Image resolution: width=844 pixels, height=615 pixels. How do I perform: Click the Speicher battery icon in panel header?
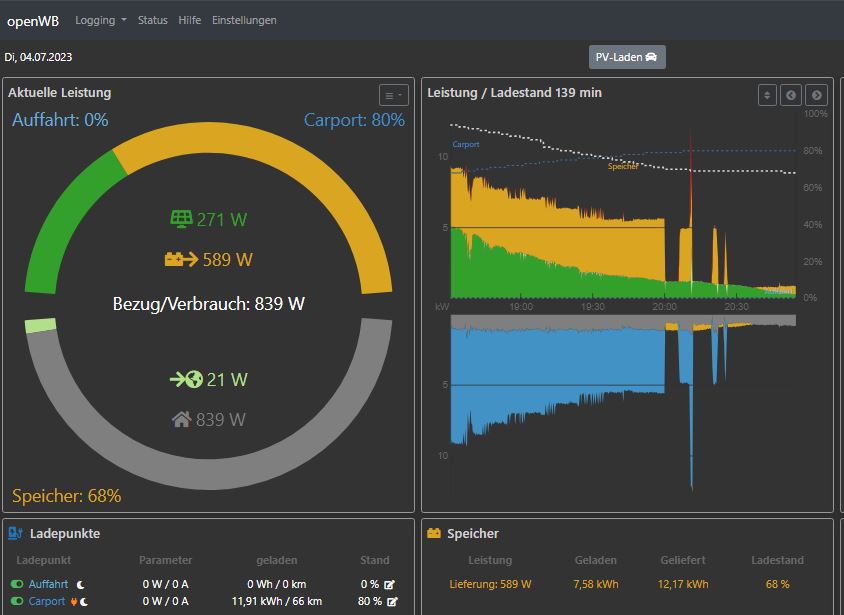tap(434, 533)
